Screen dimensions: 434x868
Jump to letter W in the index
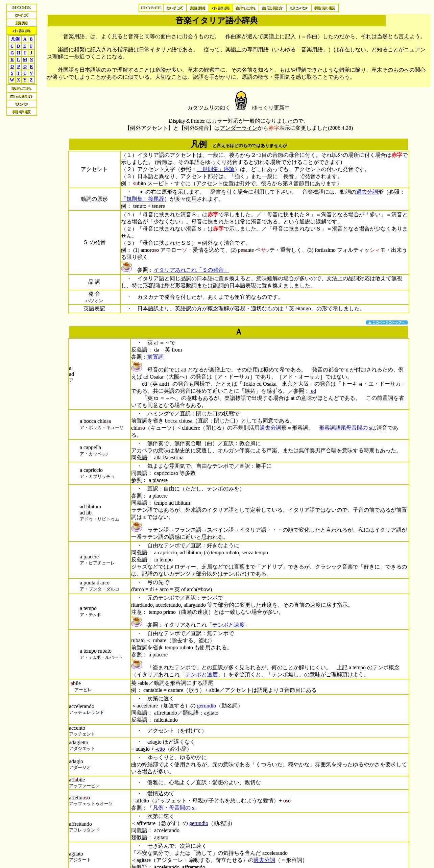pyautogui.click(x=12, y=80)
